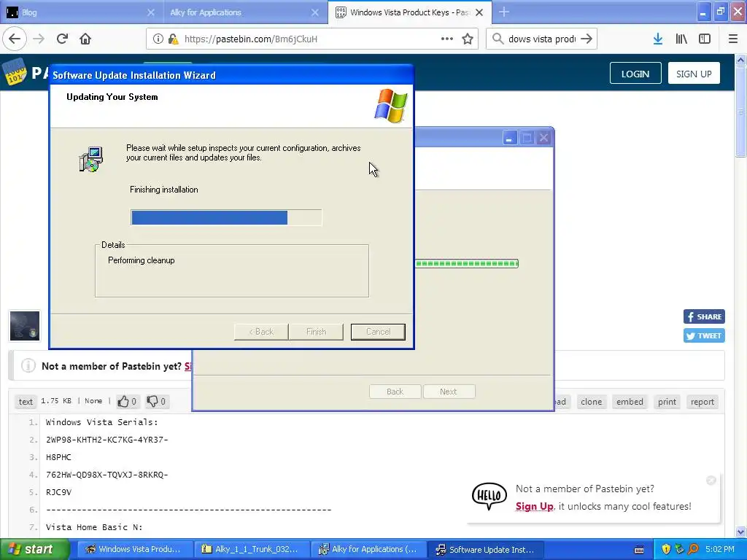747x560 pixels.
Task: Click into the browser search box
Action: (542, 39)
